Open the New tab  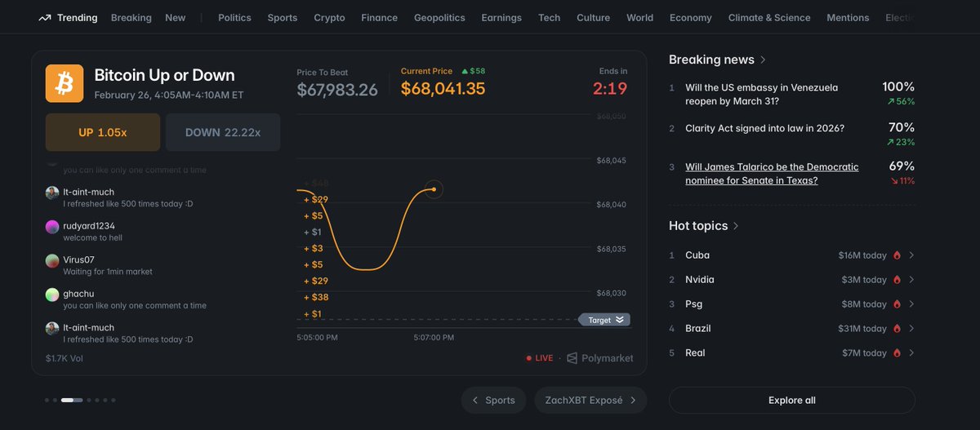176,18
